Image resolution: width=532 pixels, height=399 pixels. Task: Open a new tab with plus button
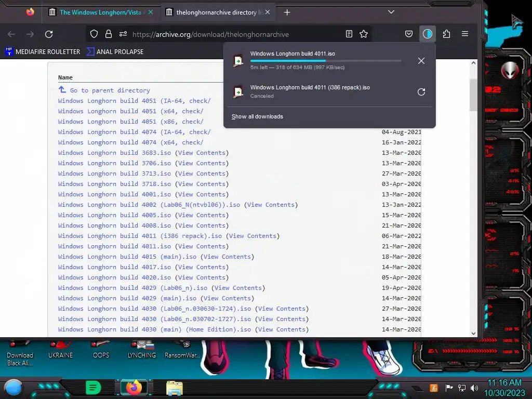(x=287, y=12)
